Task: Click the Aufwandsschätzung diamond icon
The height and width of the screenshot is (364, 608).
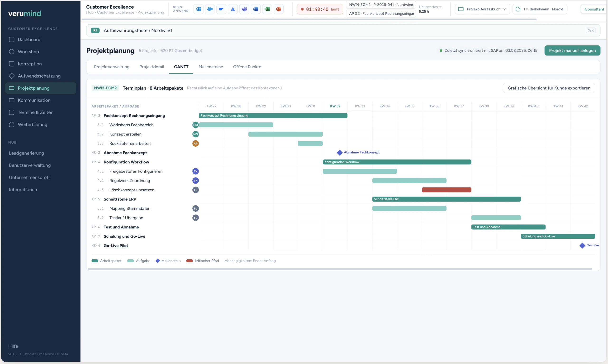Action: pyautogui.click(x=12, y=76)
